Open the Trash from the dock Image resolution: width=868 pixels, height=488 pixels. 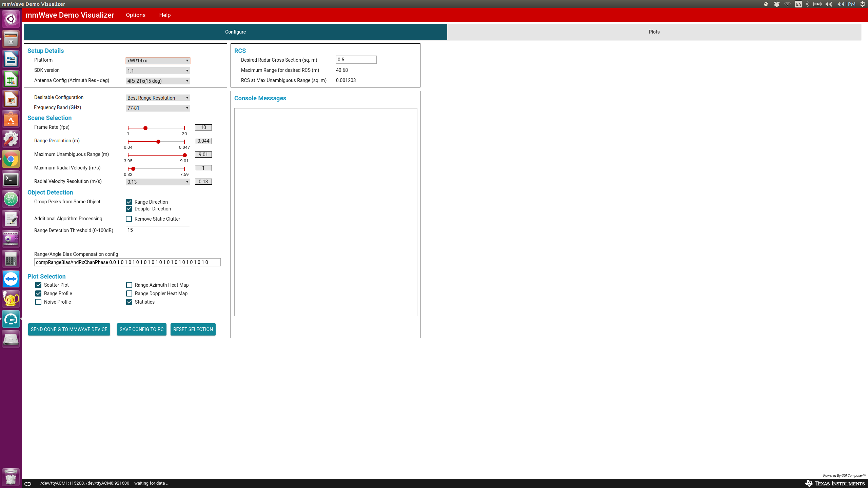(11, 477)
